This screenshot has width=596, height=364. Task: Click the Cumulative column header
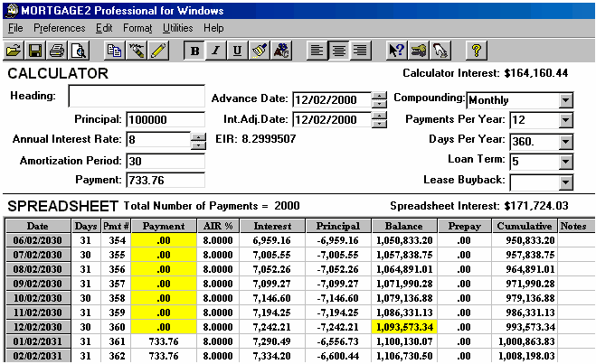(x=525, y=226)
